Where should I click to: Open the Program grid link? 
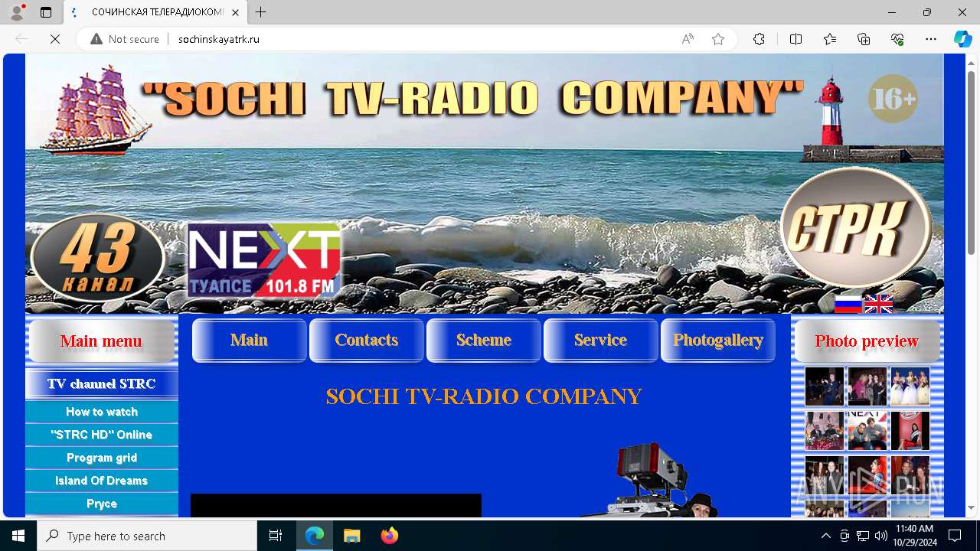click(x=102, y=458)
